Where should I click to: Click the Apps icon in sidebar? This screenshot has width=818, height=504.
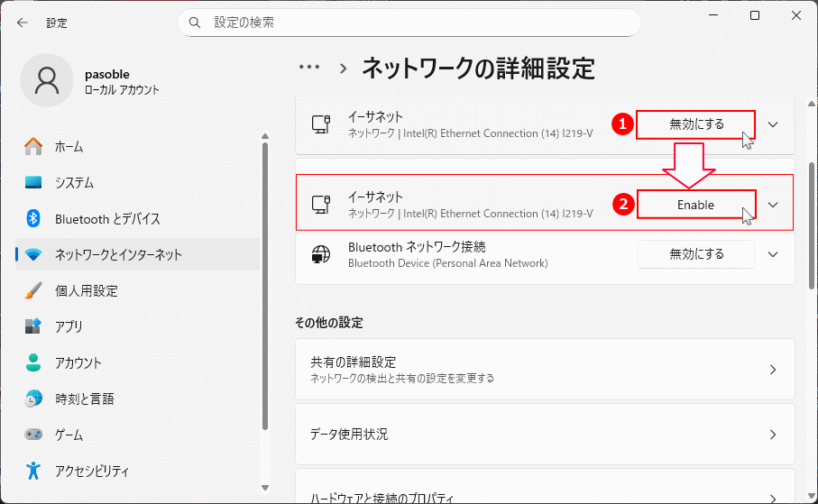[x=33, y=326]
